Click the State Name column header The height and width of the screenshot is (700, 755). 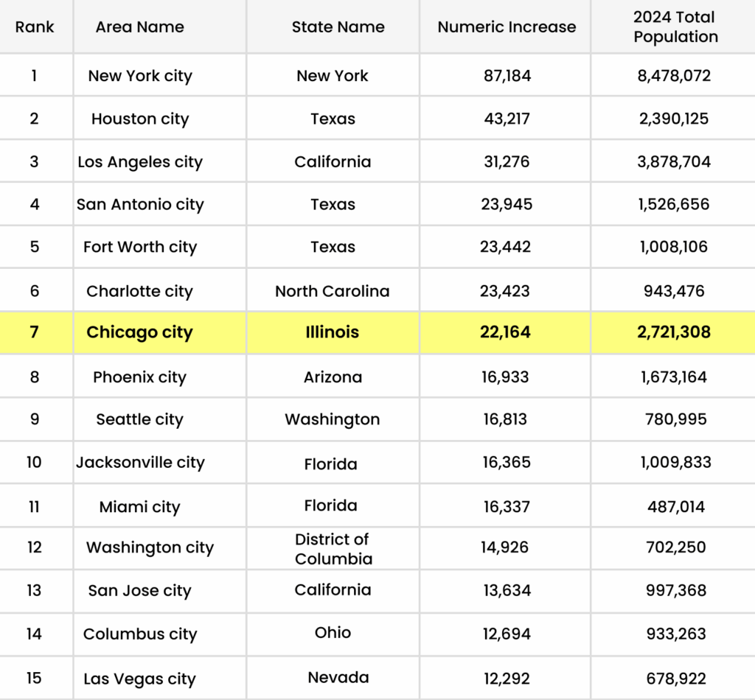pos(338,27)
